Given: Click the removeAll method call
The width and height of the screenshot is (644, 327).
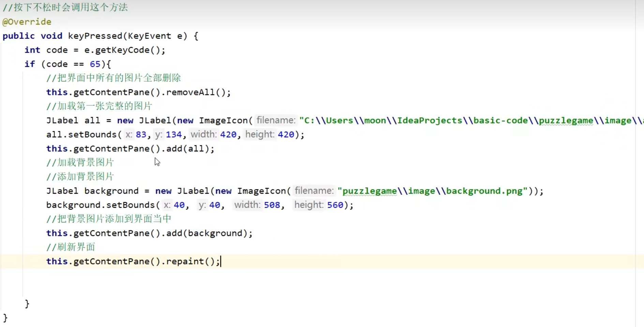Looking at the screenshot, I should point(190,92).
